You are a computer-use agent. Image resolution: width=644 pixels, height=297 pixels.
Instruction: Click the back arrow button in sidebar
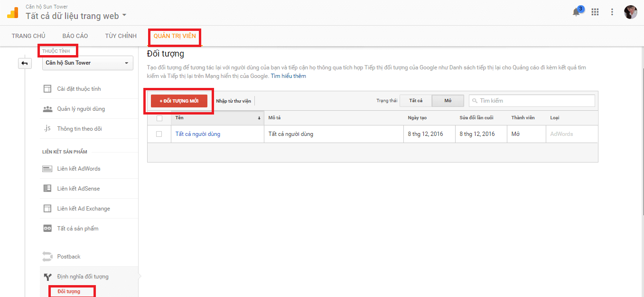coord(25,63)
